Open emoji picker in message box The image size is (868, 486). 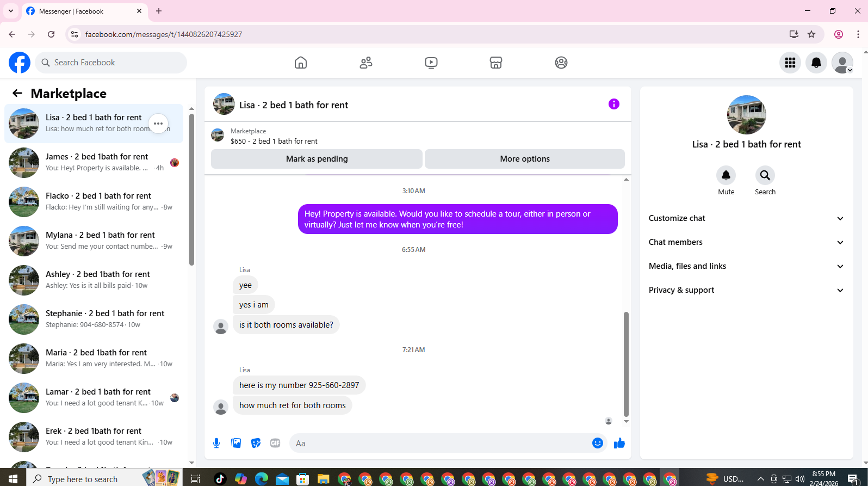pyautogui.click(x=598, y=443)
